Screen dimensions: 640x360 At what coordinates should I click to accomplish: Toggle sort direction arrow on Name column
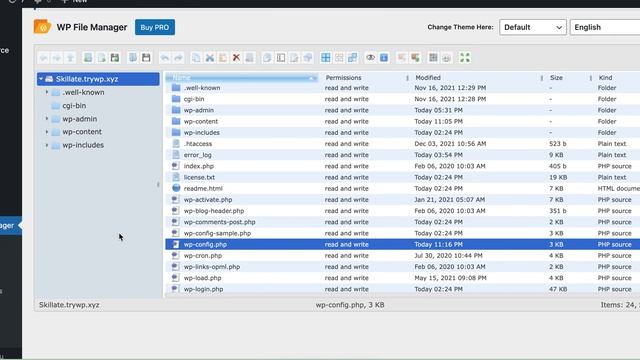(312, 78)
